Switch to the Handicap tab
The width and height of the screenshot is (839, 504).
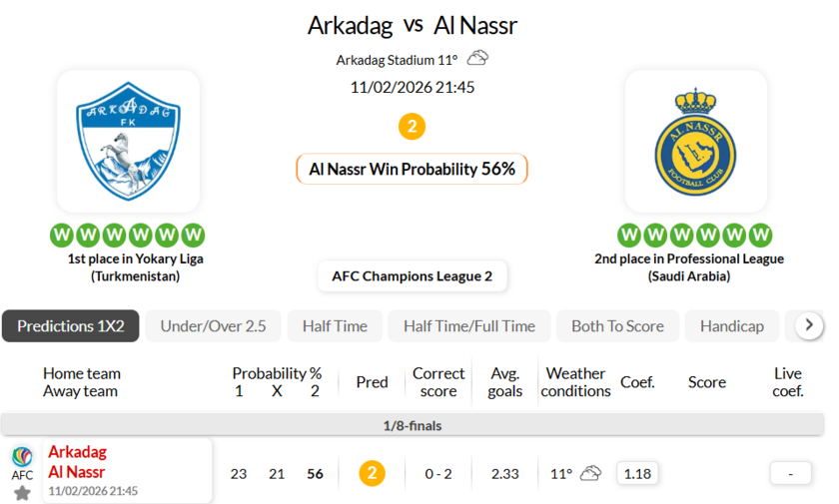point(731,326)
